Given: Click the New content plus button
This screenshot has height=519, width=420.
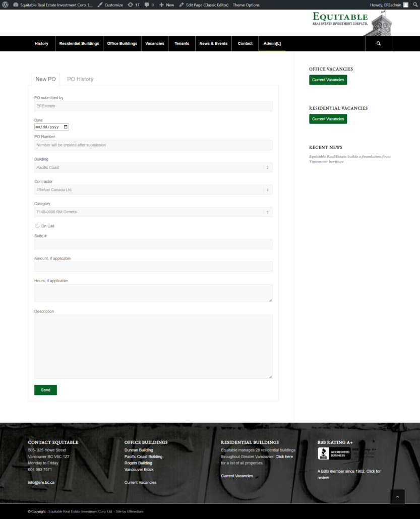Looking at the screenshot, I should [x=166, y=5].
